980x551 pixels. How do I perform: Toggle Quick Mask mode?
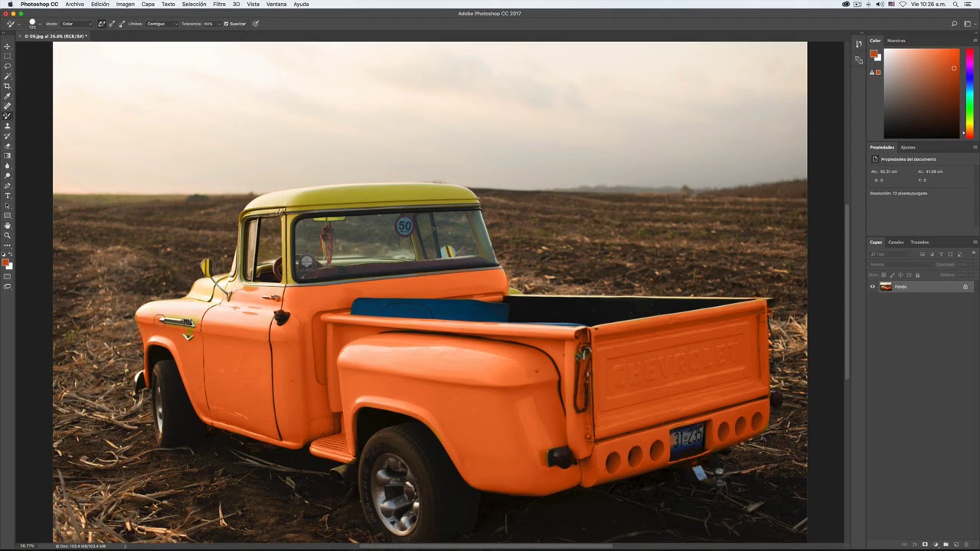tap(8, 276)
